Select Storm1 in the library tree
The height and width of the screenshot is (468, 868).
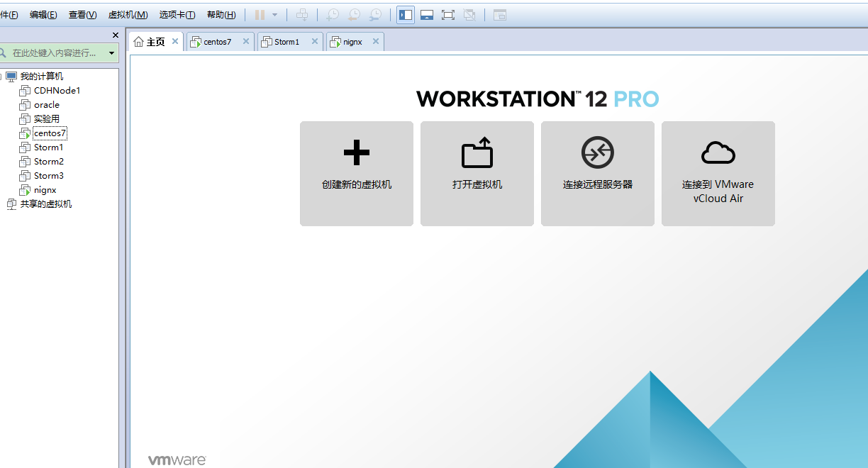click(x=48, y=147)
